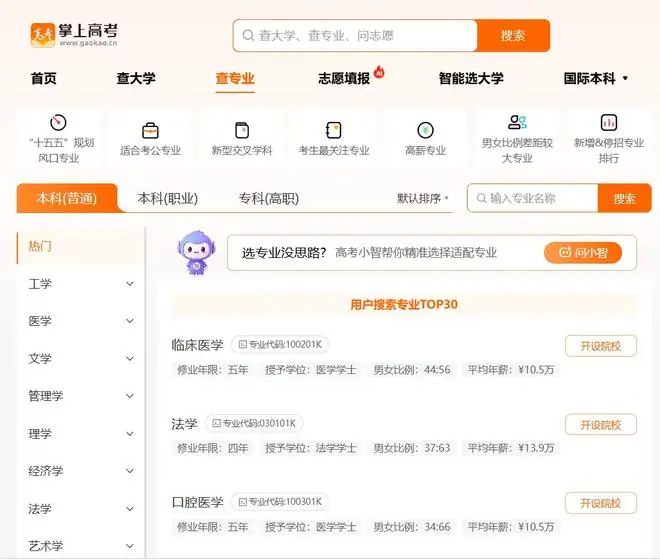Open the 高薪专业 yen coin icon
This screenshot has height=560, width=660.
tap(426, 130)
